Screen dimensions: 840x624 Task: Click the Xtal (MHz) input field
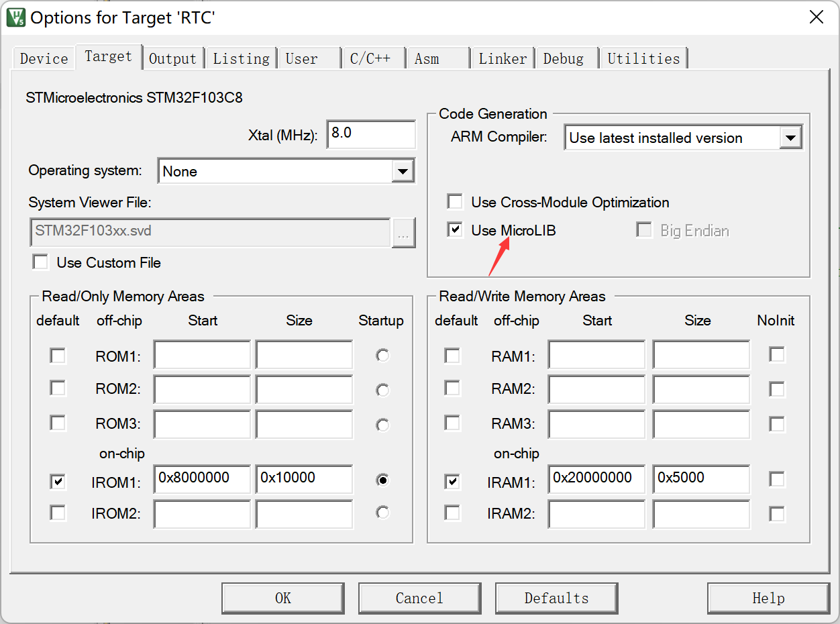(x=371, y=134)
